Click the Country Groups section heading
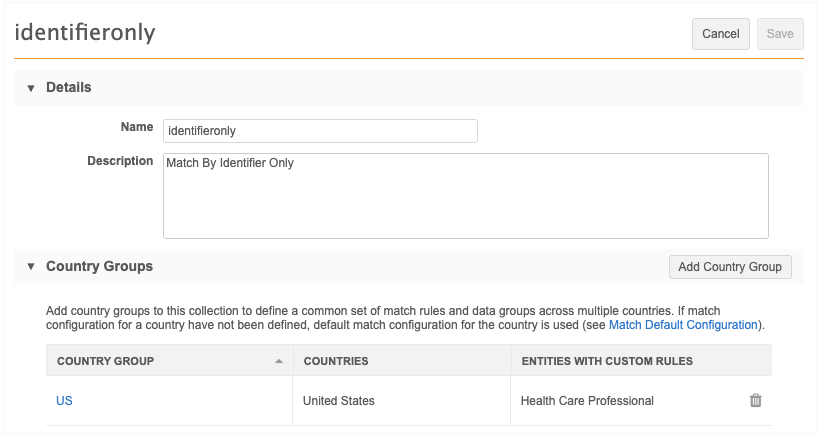The width and height of the screenshot is (821, 437). 100,267
